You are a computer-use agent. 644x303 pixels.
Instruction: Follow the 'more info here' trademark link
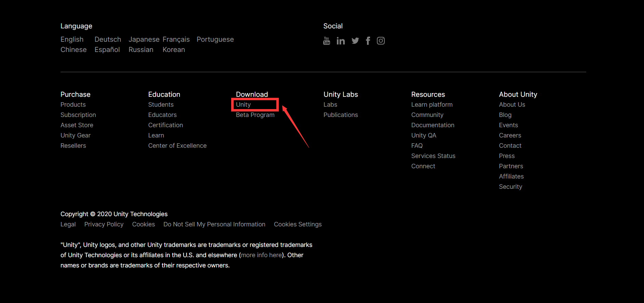click(x=262, y=255)
